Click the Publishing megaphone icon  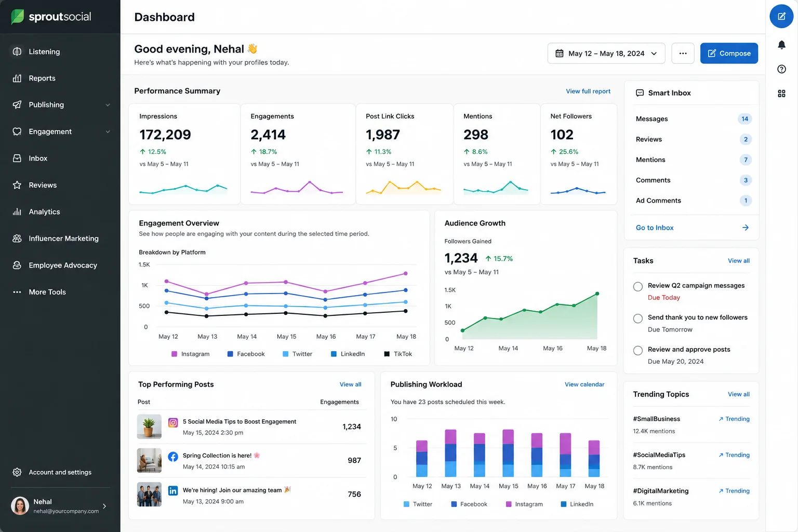17,105
